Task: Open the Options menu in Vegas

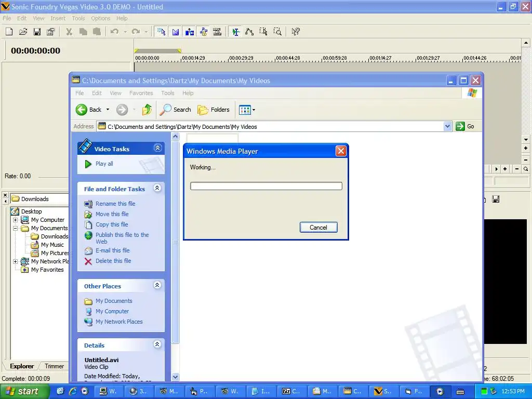Action: (100, 18)
